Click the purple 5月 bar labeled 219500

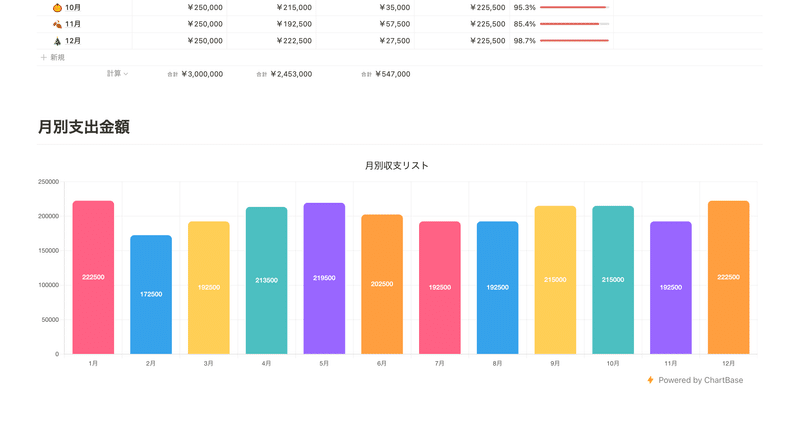click(324, 278)
